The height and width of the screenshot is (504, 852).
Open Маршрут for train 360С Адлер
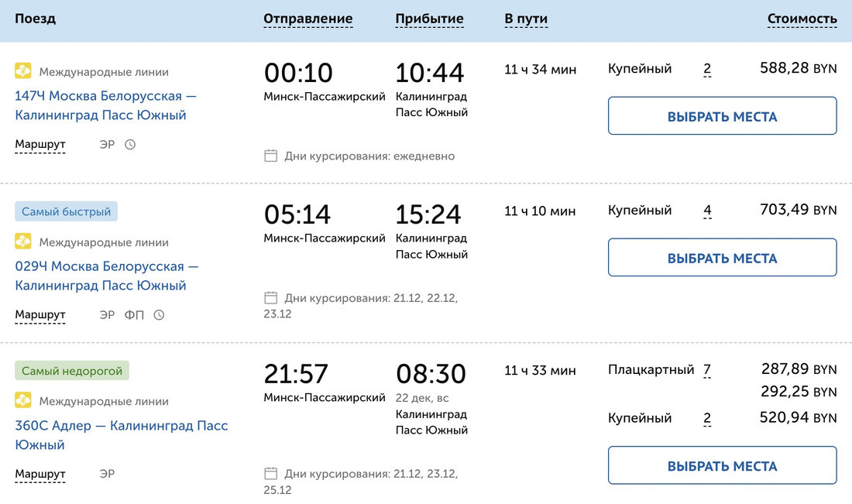pyautogui.click(x=40, y=474)
